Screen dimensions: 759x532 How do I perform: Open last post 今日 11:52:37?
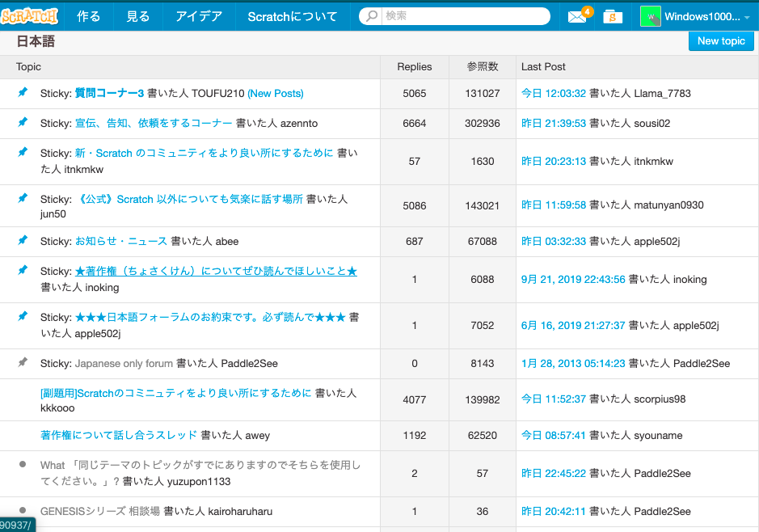[553, 399]
